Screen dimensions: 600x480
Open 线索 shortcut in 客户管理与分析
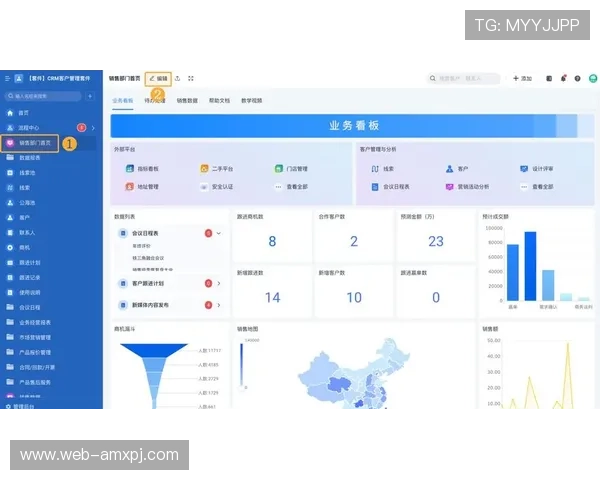(382, 168)
